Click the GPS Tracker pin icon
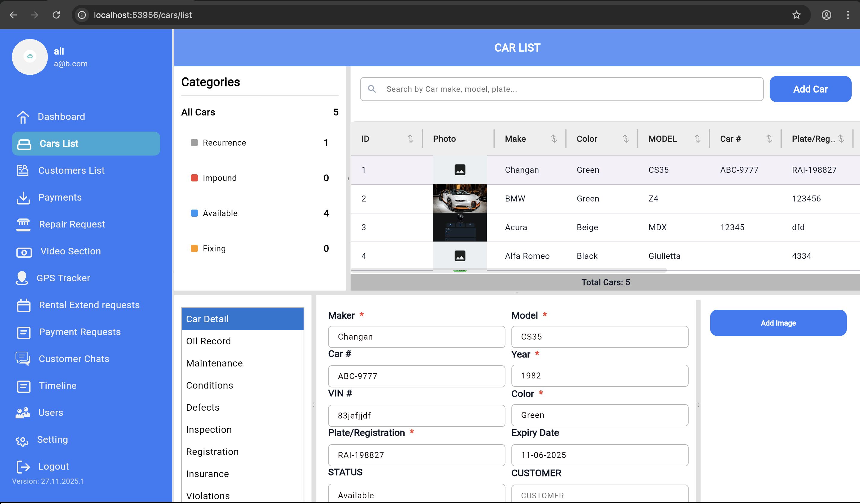This screenshot has height=504, width=860. pos(22,278)
